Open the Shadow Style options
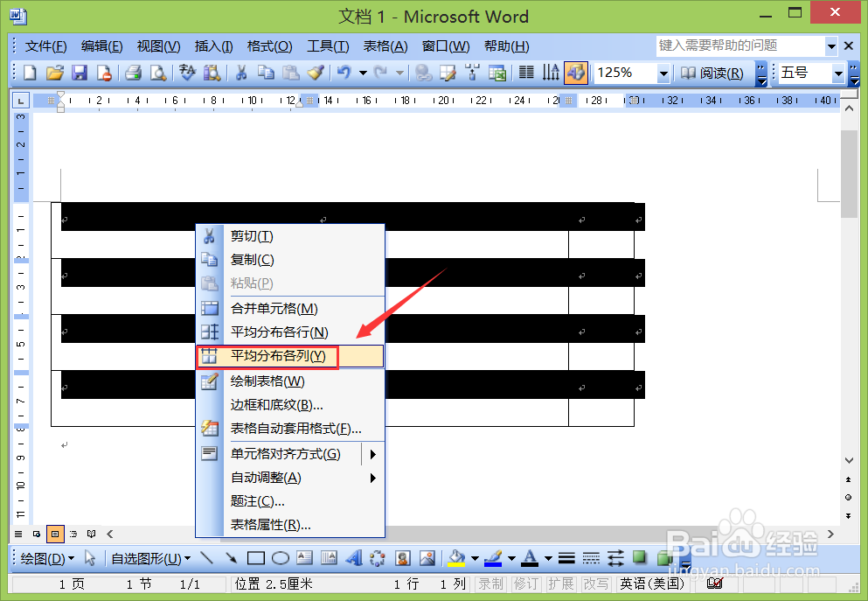Viewport: 868px width, 601px height. [640, 558]
